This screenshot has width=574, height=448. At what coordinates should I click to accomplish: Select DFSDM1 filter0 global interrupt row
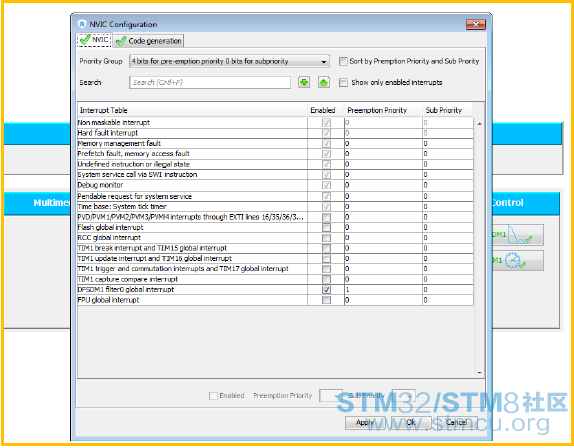point(275,290)
